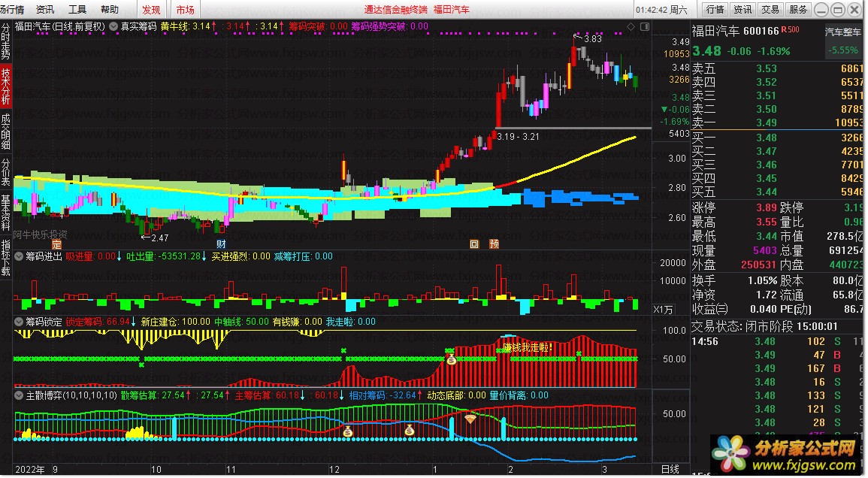Click the 回 marker icon below chart
The height and width of the screenshot is (478, 868).
[x=474, y=244]
